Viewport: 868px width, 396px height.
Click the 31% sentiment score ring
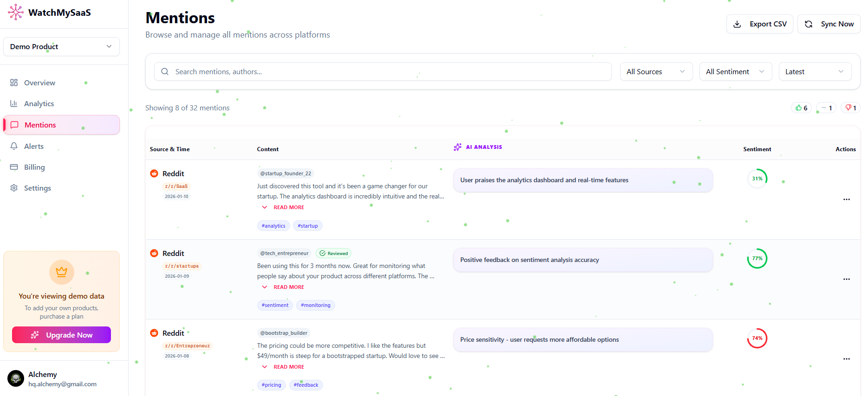757,179
